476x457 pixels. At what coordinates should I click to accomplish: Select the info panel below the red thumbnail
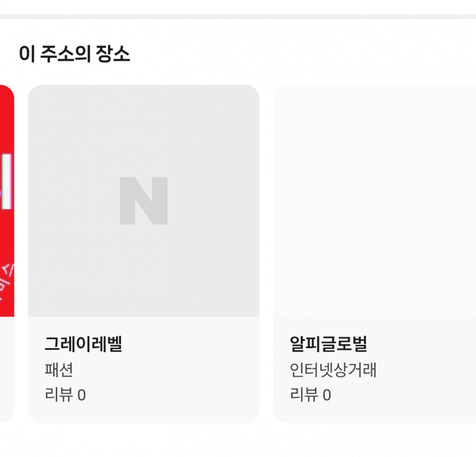pos(7,369)
